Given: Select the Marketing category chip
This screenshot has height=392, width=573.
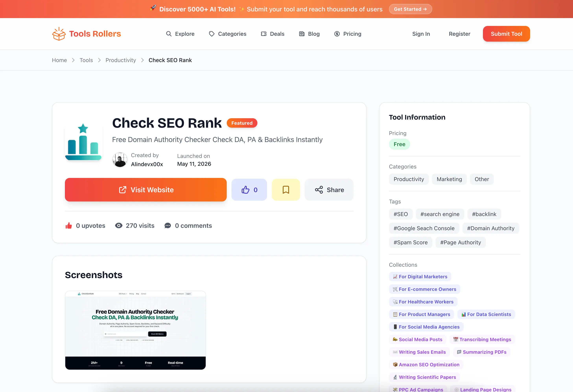Looking at the screenshot, I should pos(449,179).
